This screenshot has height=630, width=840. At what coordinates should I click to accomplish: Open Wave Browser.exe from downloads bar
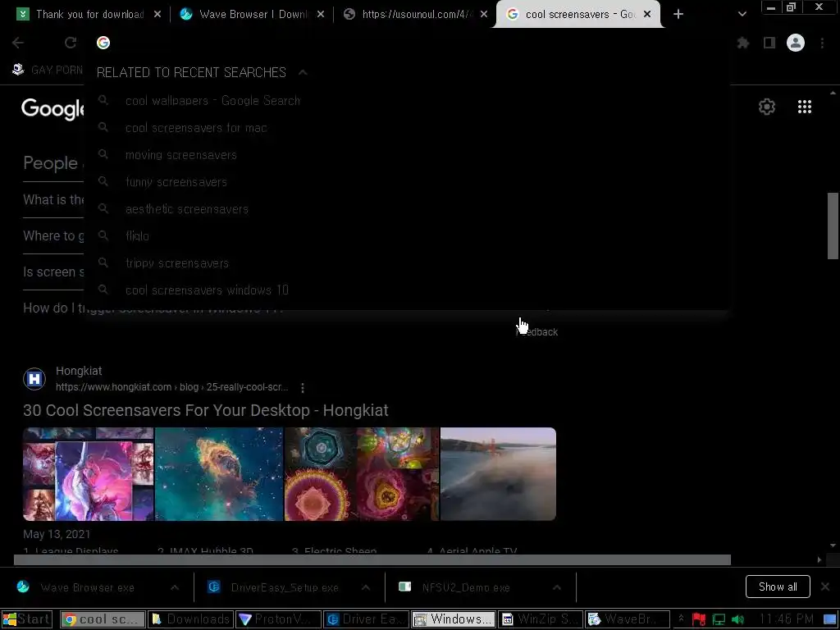click(x=89, y=587)
